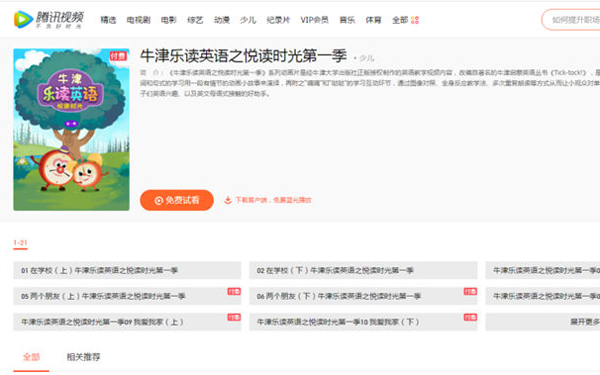
Task: Click the download arrow icon
Action: 228,200
